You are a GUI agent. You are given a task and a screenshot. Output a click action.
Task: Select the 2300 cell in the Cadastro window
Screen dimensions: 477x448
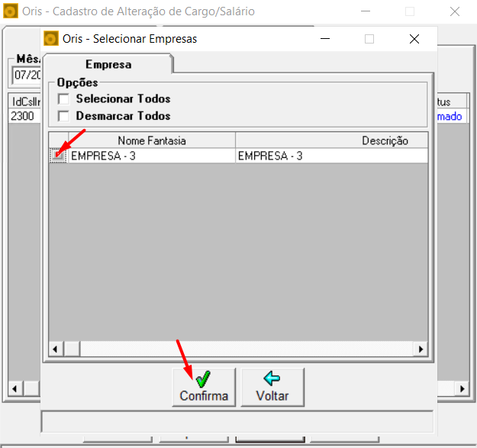(24, 116)
